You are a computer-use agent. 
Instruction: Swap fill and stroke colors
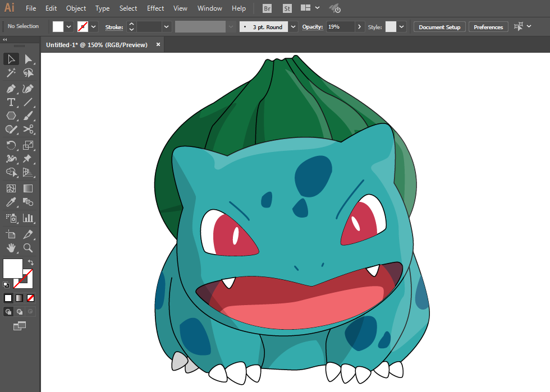tap(31, 262)
